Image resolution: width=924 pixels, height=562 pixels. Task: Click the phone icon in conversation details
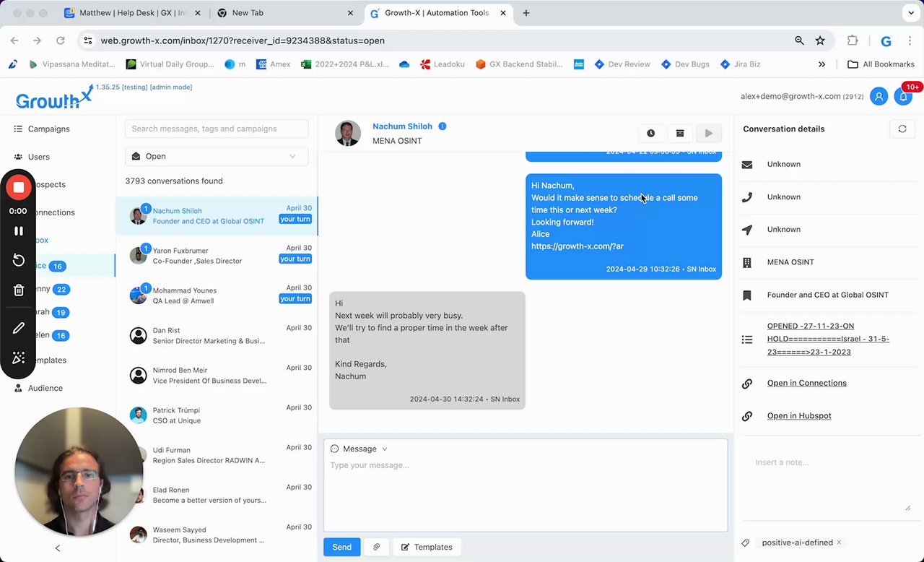coord(747,197)
